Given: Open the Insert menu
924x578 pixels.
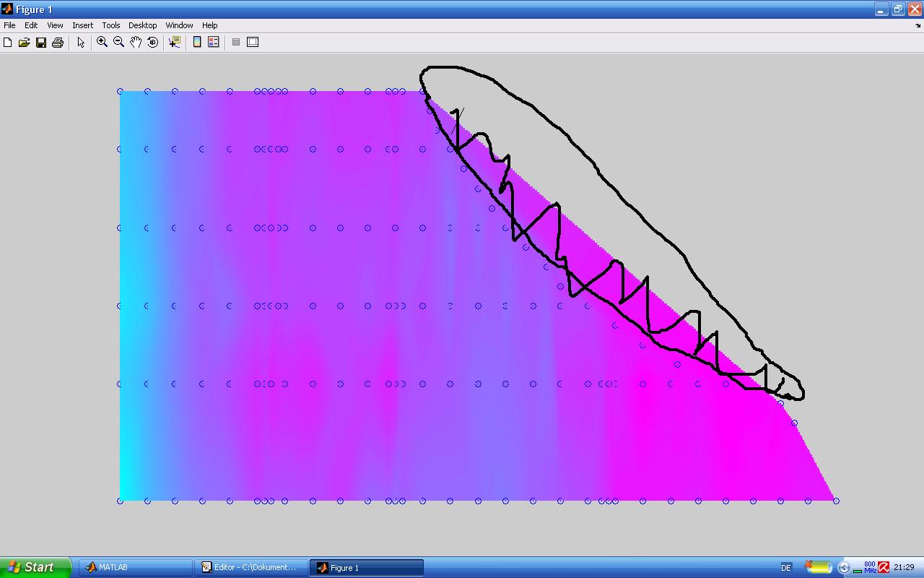Looking at the screenshot, I should (82, 25).
